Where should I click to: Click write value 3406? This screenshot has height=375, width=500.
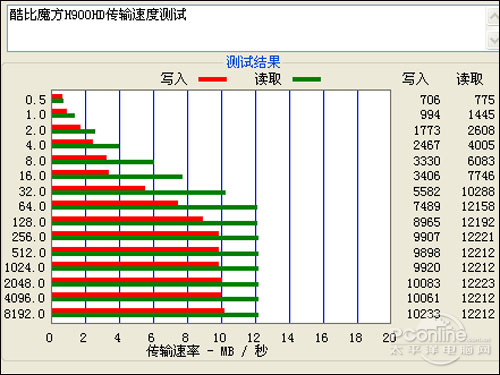point(427,176)
